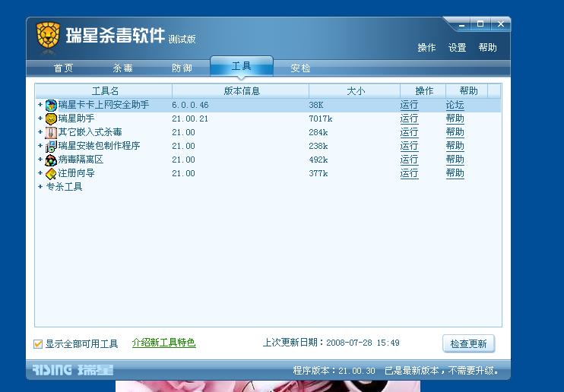Open the 介绍新工具特色 link

pyautogui.click(x=163, y=343)
